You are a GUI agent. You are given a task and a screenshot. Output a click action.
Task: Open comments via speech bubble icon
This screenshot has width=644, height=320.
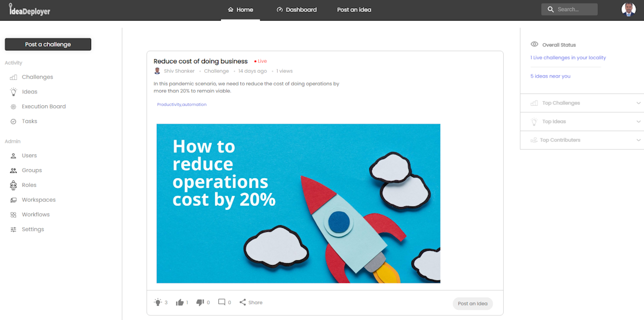(x=222, y=302)
